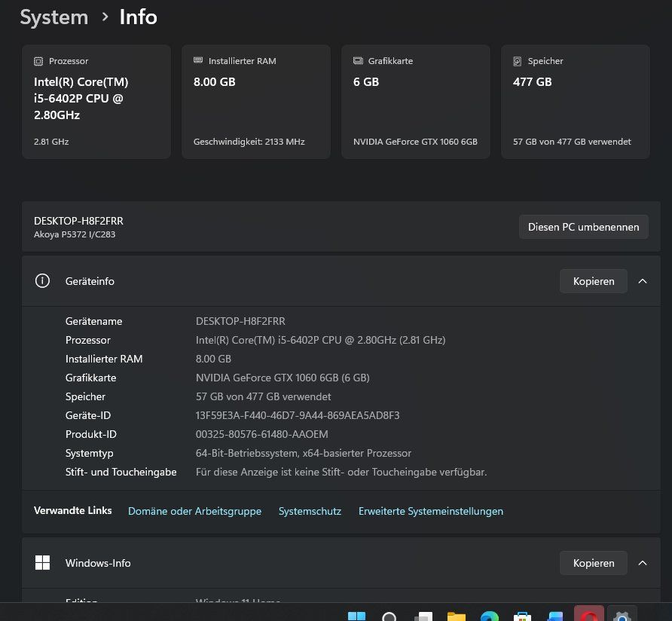
Task: Click the Gerätename value DESKTOP-H8F2FRR in Geräteinfo
Action: click(x=240, y=321)
